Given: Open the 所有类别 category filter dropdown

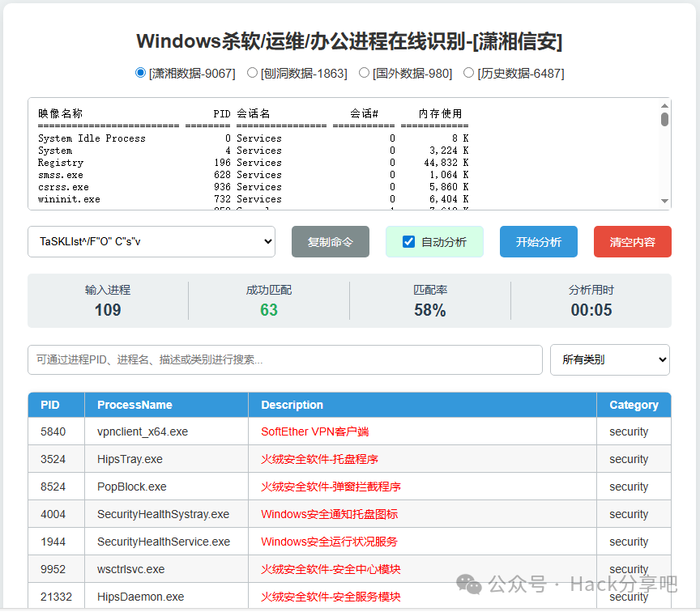Looking at the screenshot, I should pos(610,359).
